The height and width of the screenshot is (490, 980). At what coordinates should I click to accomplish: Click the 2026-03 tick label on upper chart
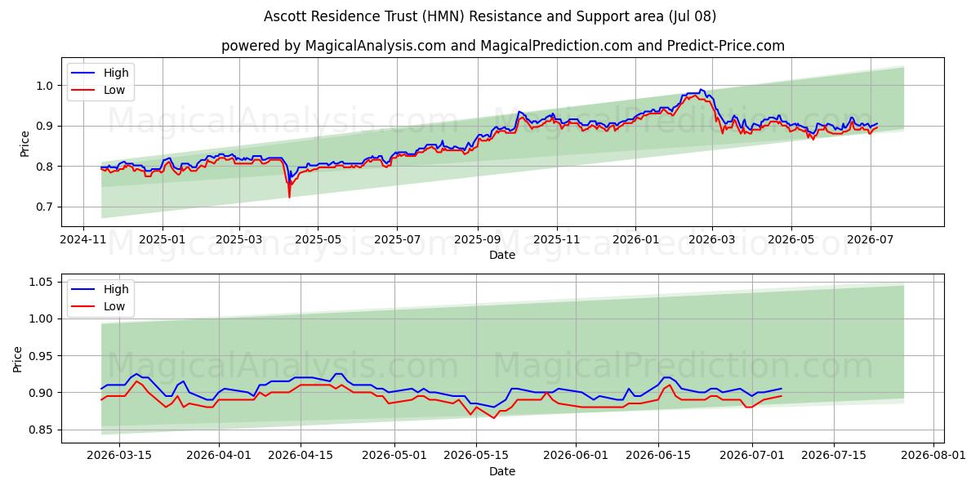(x=712, y=239)
